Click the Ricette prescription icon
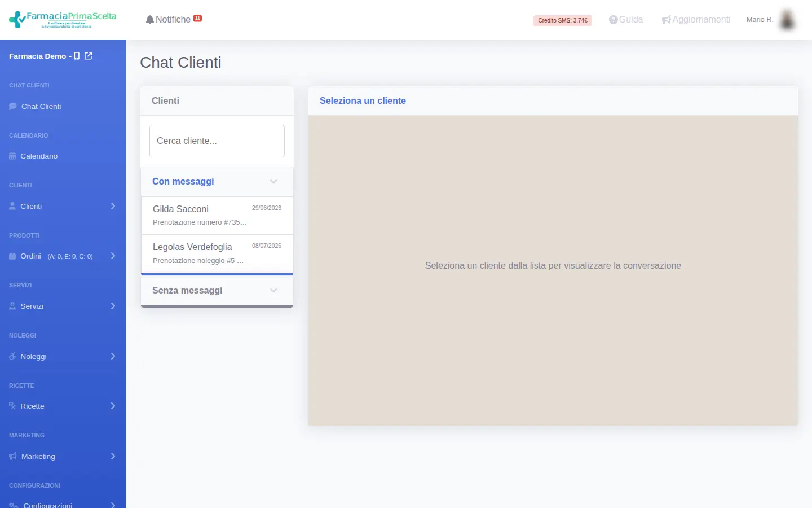 click(12, 406)
